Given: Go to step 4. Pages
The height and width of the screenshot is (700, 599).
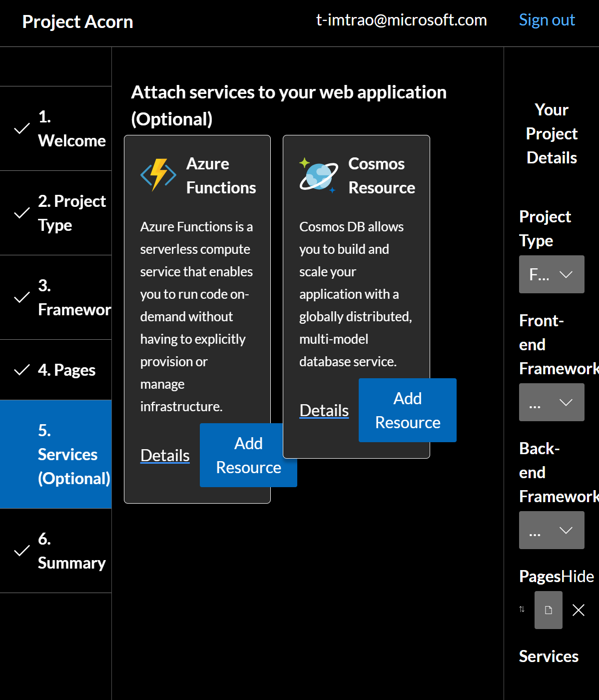Looking at the screenshot, I should (55, 370).
